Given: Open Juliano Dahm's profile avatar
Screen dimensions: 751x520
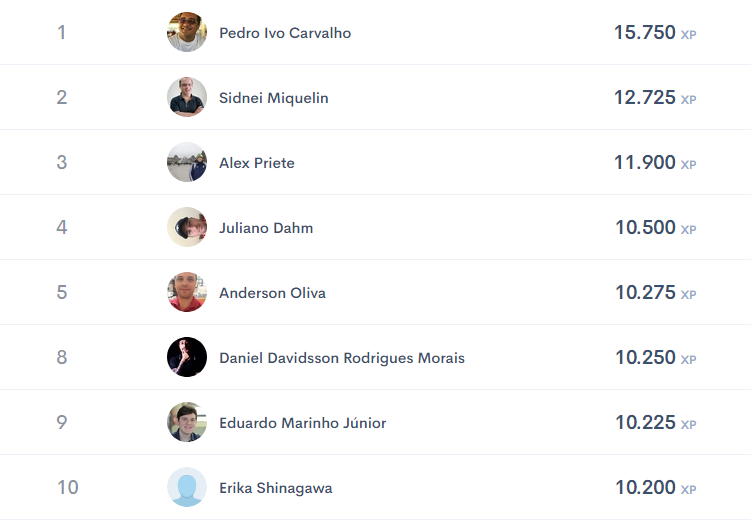Looking at the screenshot, I should pyautogui.click(x=187, y=227).
